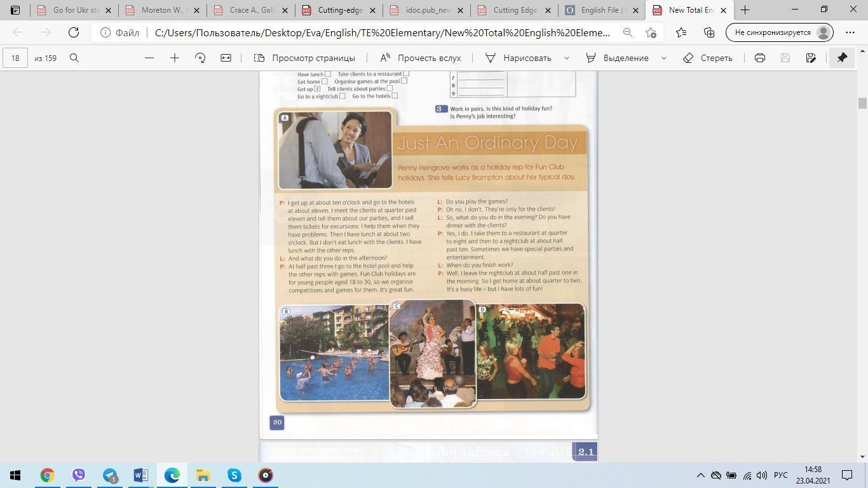
Task: Open Просмотр страницы page view
Action: pyautogui.click(x=304, y=58)
